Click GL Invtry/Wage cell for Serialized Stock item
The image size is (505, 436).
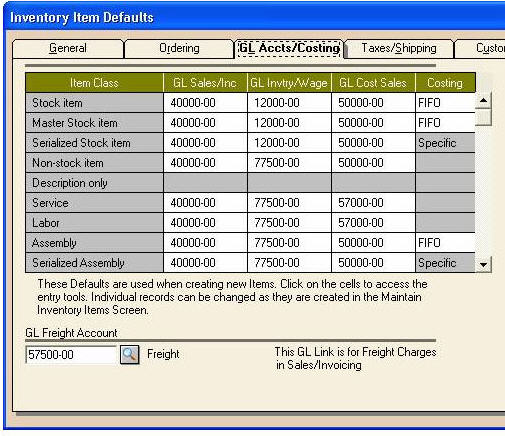click(289, 143)
